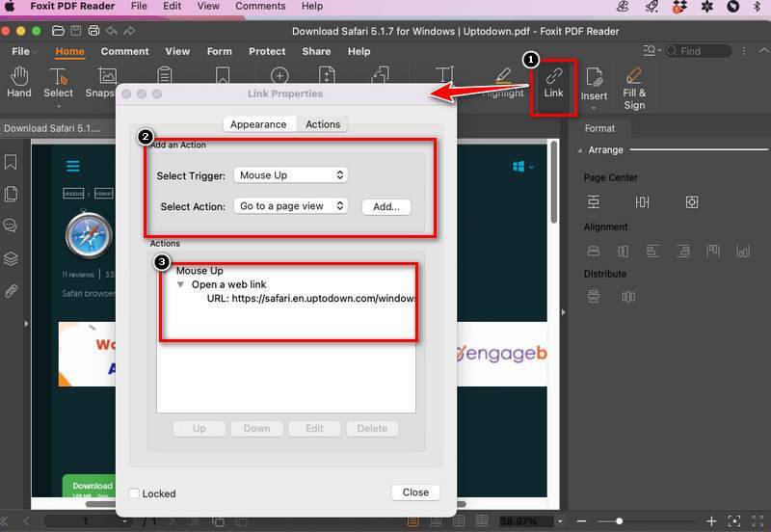Open the Share ribbon tab
Image resolution: width=771 pixels, height=532 pixels.
316,51
